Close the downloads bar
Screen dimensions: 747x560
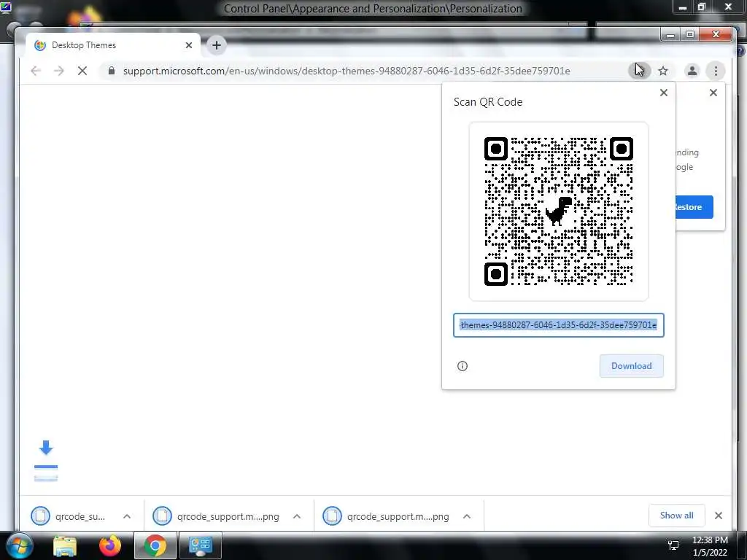click(x=719, y=516)
